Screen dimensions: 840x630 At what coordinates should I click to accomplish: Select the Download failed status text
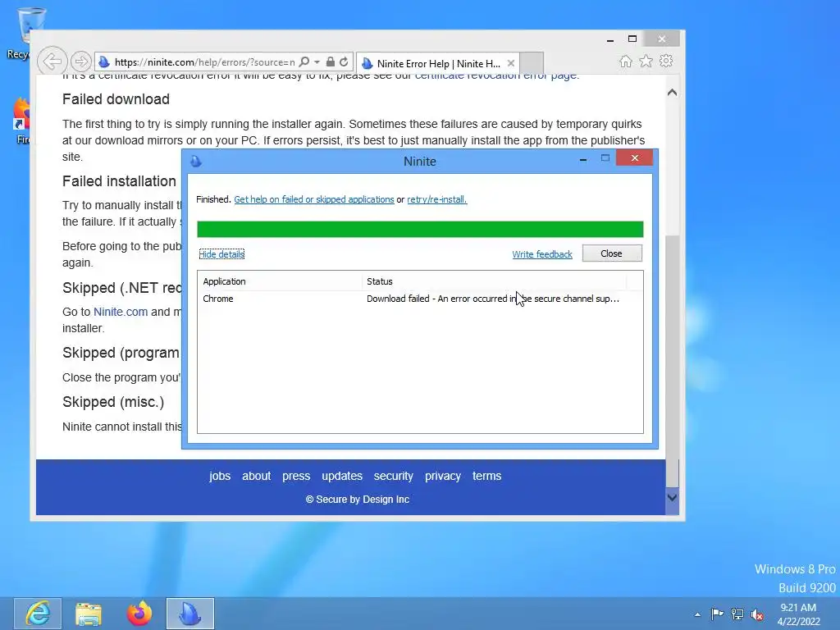493,299
